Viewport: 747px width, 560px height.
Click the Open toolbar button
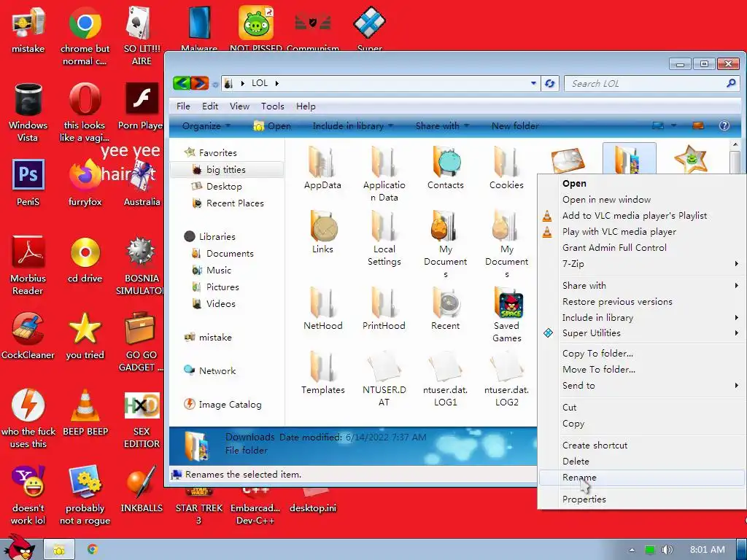tap(272, 125)
